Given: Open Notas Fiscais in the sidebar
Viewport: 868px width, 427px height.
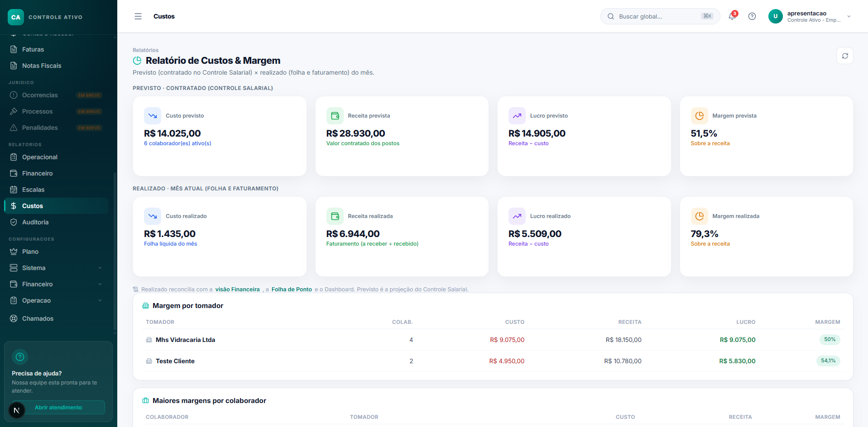Looking at the screenshot, I should click(56, 66).
